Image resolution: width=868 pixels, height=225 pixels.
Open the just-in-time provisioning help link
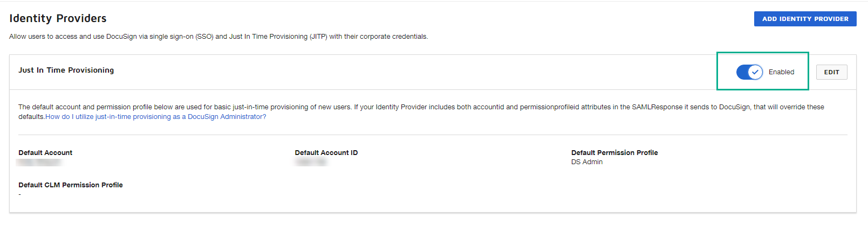pos(155,117)
